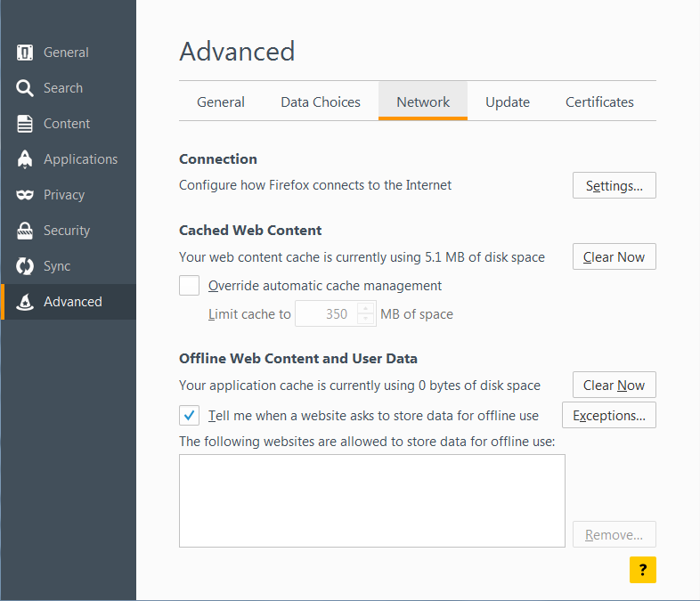Viewport: 700px width, 601px height.
Task: Clear cached web content now
Action: tap(615, 256)
